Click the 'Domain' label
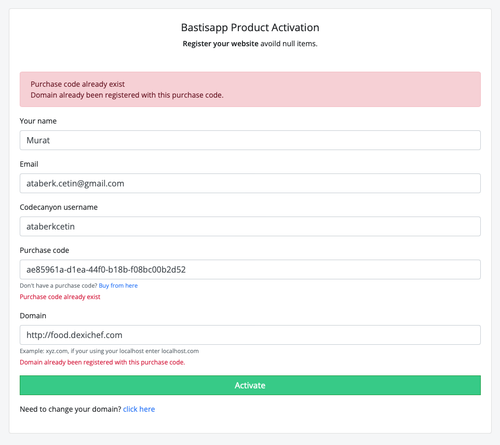500x445 pixels. (33, 316)
